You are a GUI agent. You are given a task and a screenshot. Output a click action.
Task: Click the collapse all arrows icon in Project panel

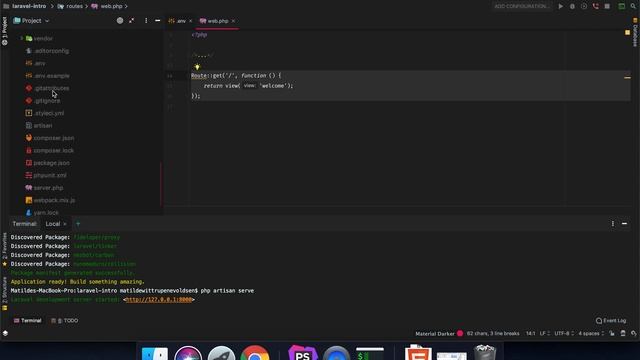point(131,20)
